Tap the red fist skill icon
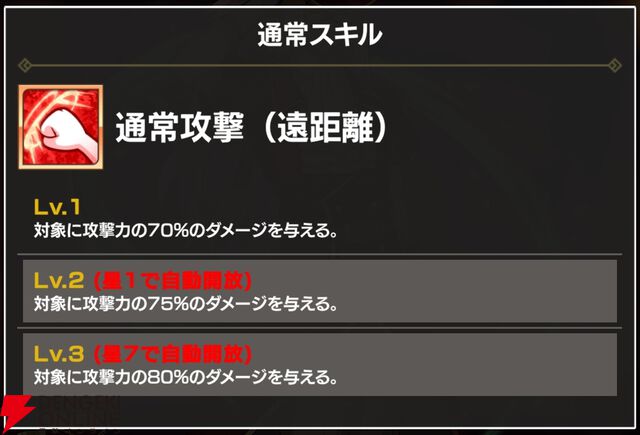Image resolution: width=640 pixels, height=435 pixels. 61,128
